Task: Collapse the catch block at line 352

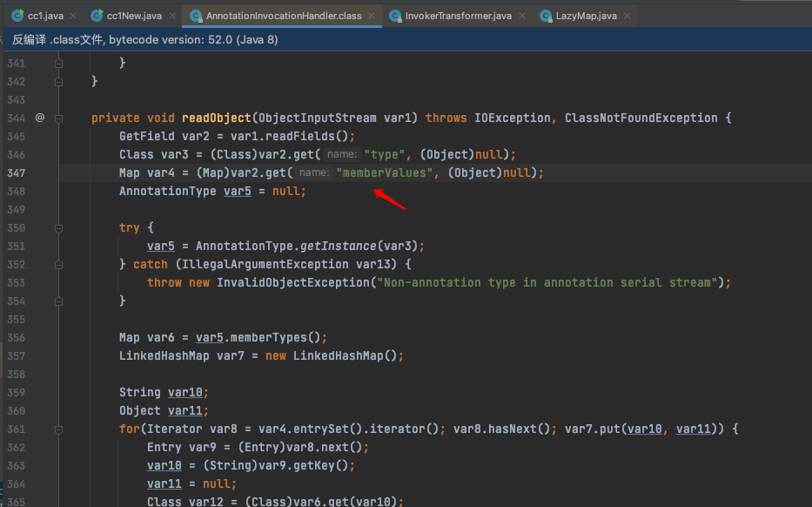Action: [58, 265]
